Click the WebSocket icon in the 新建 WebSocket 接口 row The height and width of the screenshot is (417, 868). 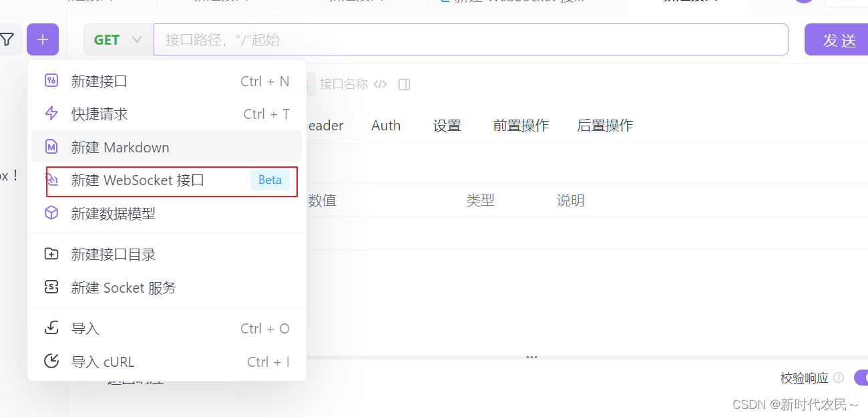click(51, 180)
